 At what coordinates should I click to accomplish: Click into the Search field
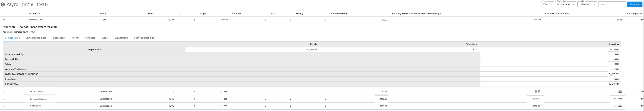[x=612, y=4]
